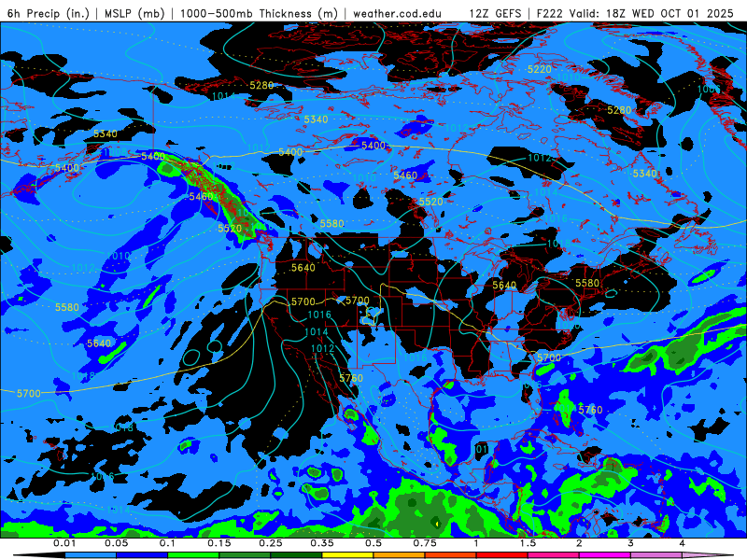Click the 1012 isobar label over Hudson Bay
747x560 pixels.
click(540, 158)
